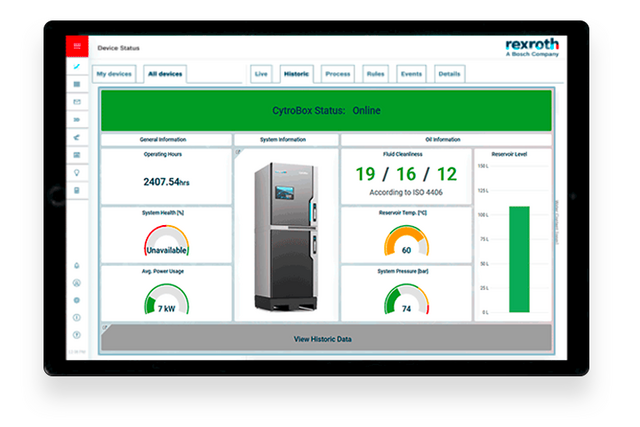640x427 pixels.
Task: Click the CytroBox unit image
Action: (286, 237)
